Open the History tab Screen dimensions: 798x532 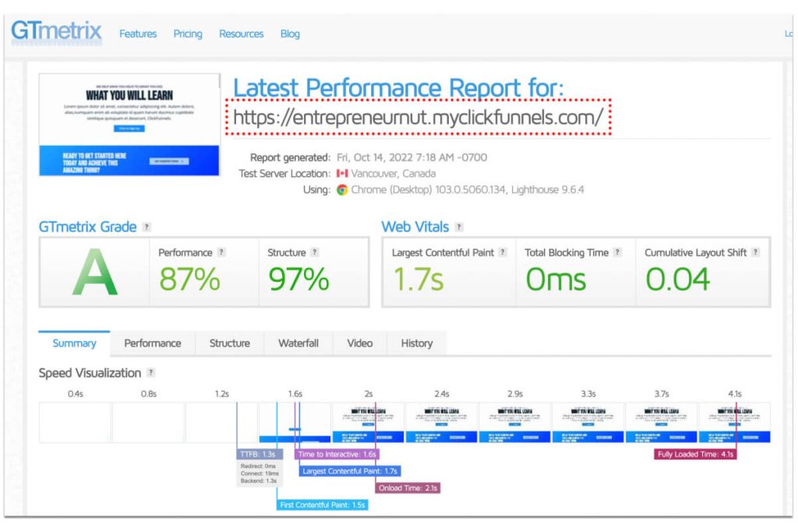(x=416, y=343)
